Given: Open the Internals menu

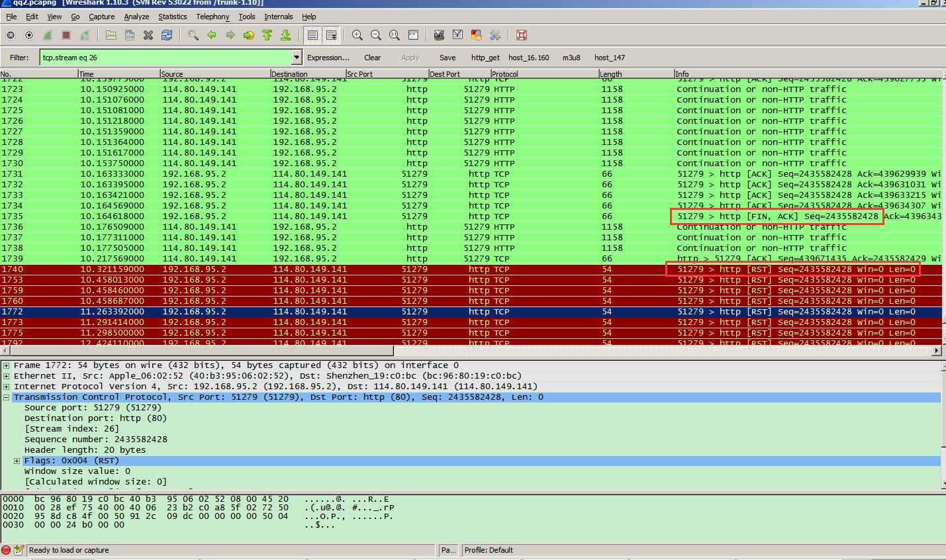Looking at the screenshot, I should (x=279, y=17).
